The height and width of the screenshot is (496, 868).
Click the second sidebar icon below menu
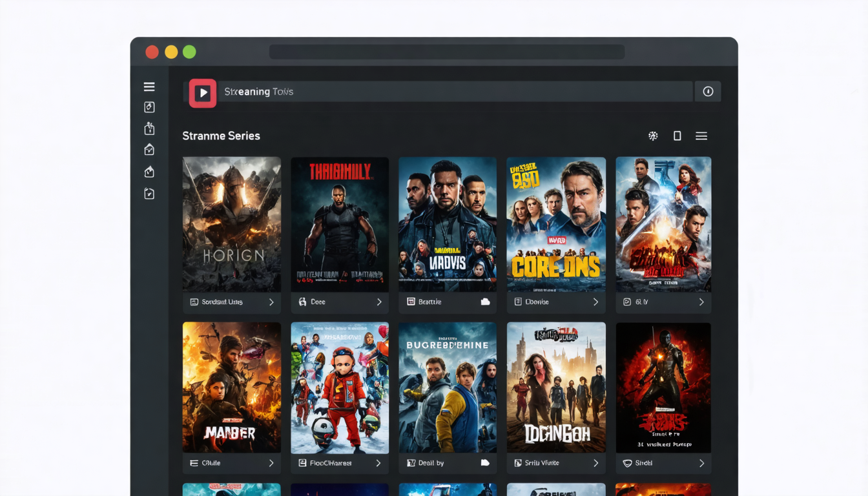click(x=149, y=129)
